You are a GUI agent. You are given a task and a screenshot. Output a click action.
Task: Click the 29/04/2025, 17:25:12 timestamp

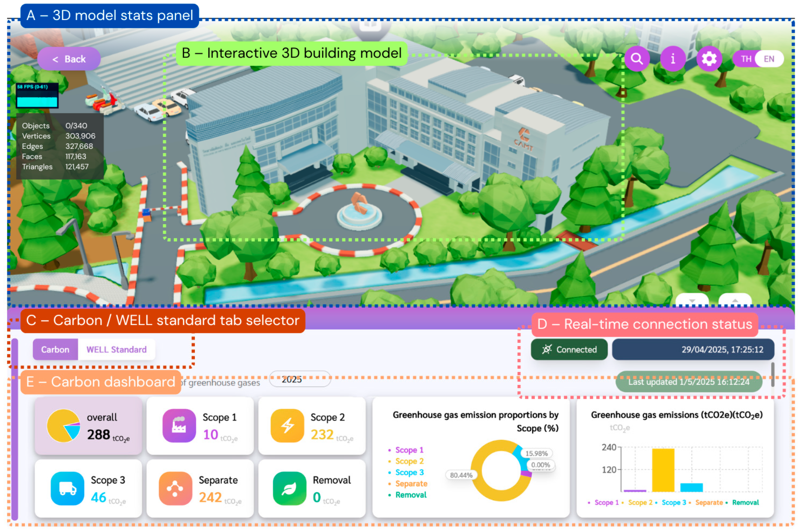693,349
